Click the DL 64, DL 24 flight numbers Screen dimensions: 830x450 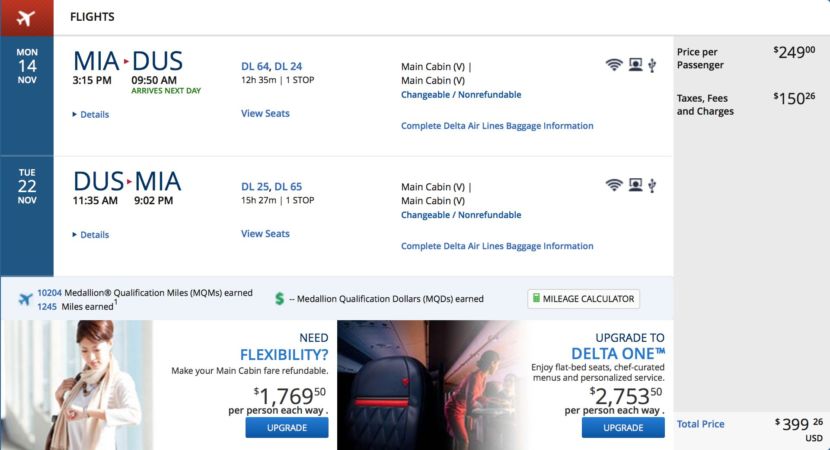(271, 66)
